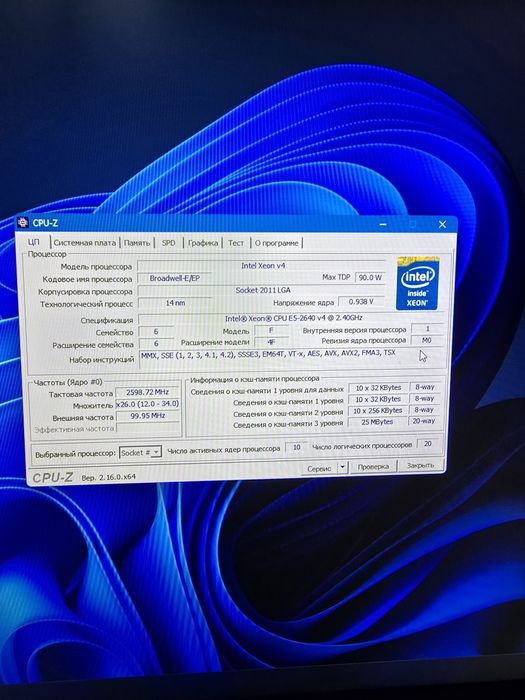Image resolution: width=525 pixels, height=700 pixels.
Task: Click the Intel Xeon v4 model field
Action: [x=262, y=266]
